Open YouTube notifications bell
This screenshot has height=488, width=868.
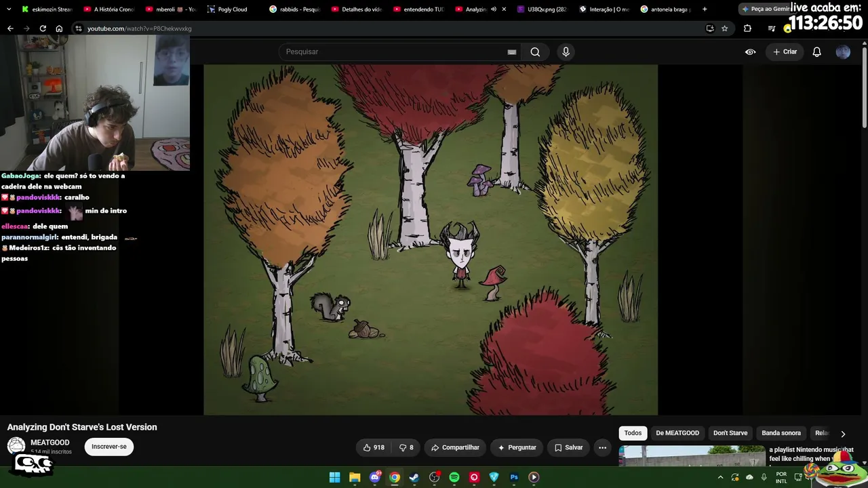click(x=816, y=52)
